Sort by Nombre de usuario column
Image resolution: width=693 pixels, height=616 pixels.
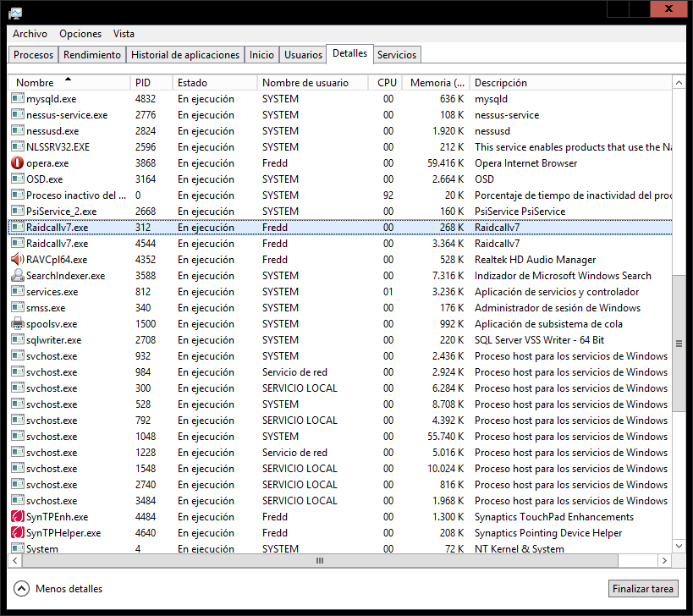pyautogui.click(x=312, y=83)
